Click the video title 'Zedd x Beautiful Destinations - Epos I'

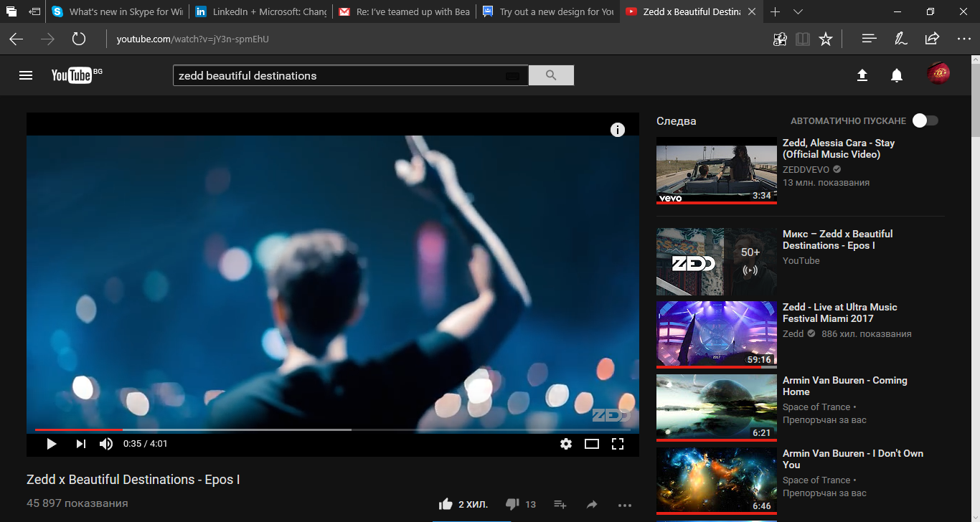[x=133, y=480]
